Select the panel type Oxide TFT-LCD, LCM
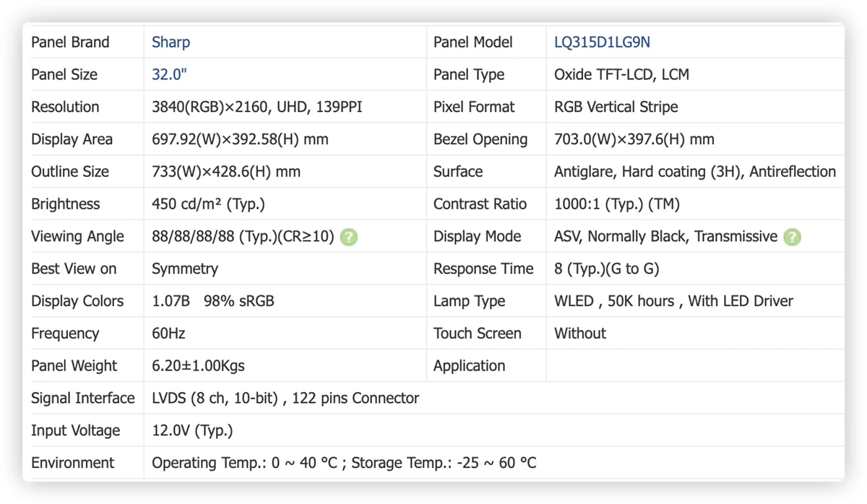 [621, 74]
